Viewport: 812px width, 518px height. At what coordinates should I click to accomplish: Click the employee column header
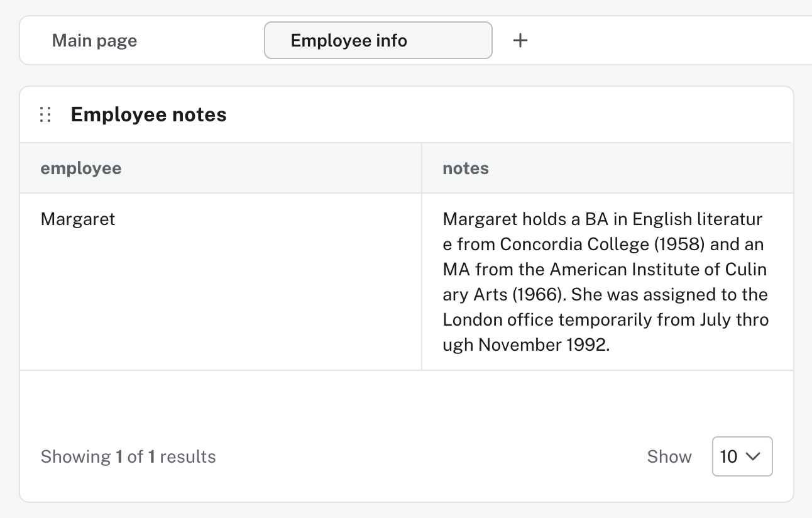(81, 168)
